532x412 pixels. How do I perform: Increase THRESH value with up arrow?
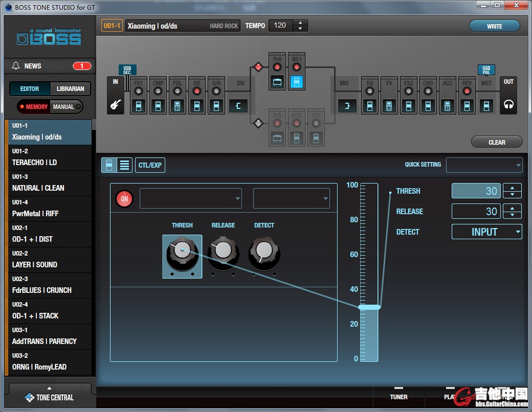point(513,188)
